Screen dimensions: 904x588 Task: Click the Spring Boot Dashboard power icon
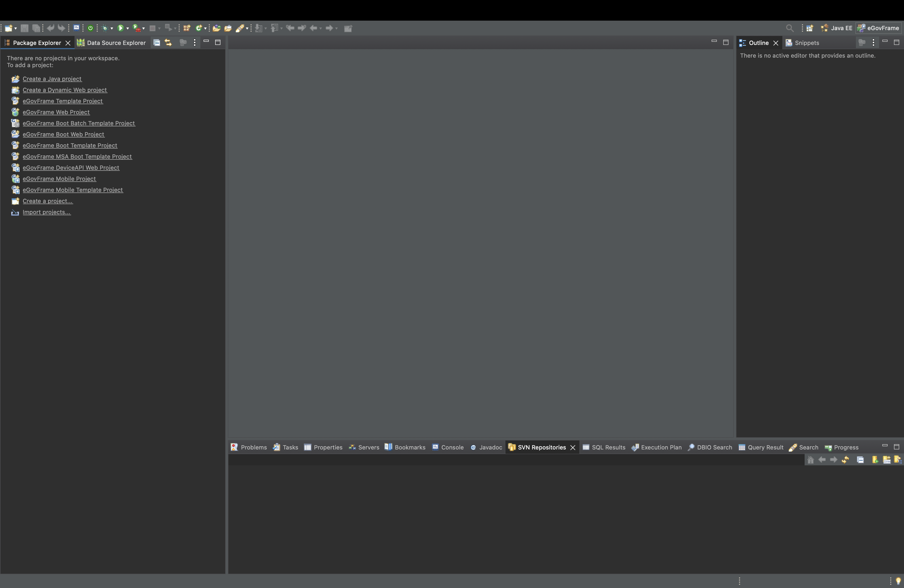(90, 28)
